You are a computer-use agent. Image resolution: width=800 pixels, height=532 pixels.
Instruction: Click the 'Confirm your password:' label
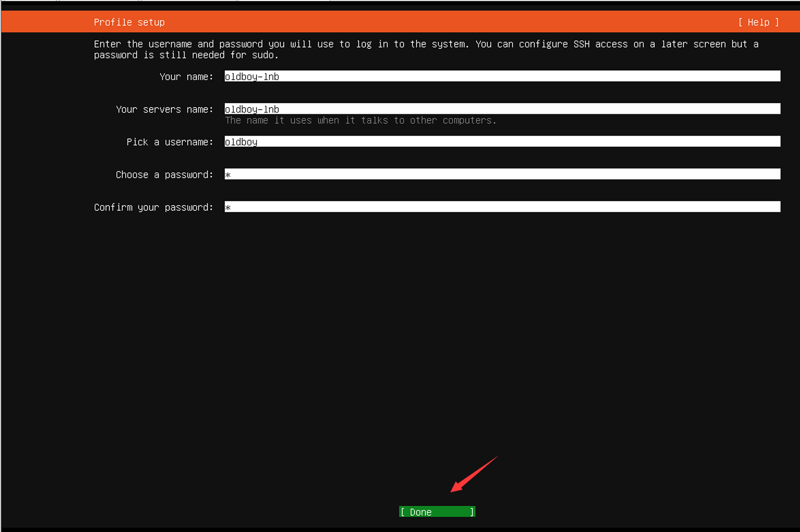(x=154, y=207)
